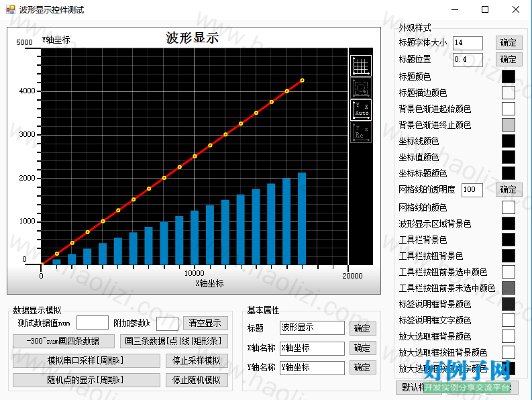The image size is (532, 400).
Task: Open the 标题描边颜色 color swatch
Action: click(509, 93)
